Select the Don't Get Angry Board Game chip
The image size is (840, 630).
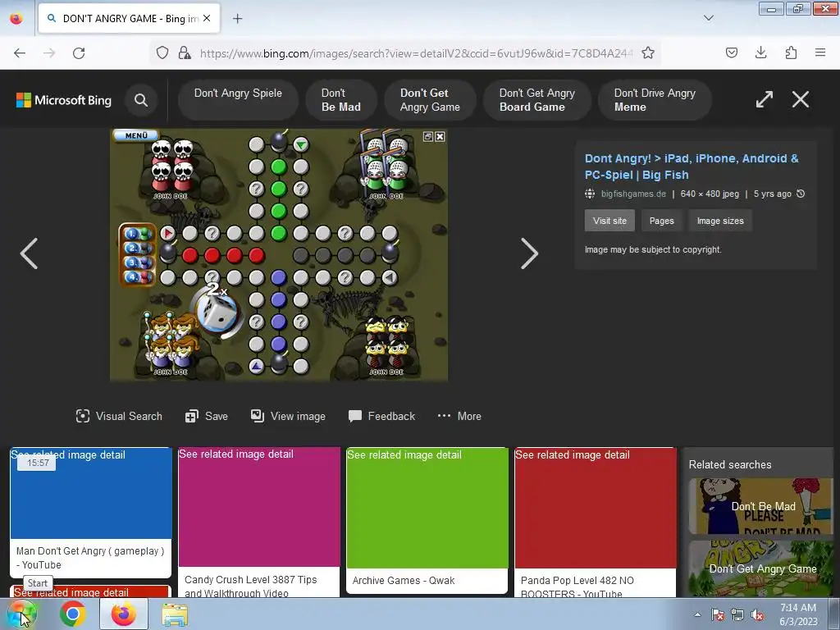point(536,99)
